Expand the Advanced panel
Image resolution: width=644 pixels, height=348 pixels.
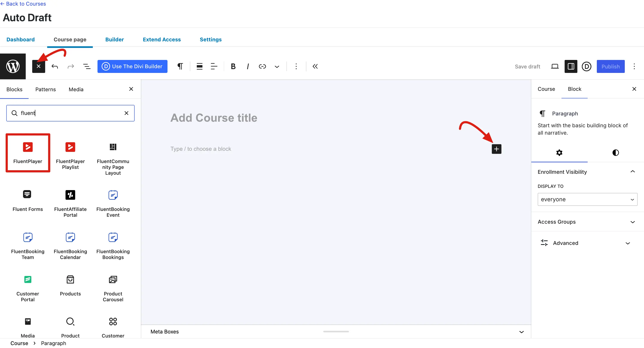click(x=587, y=243)
